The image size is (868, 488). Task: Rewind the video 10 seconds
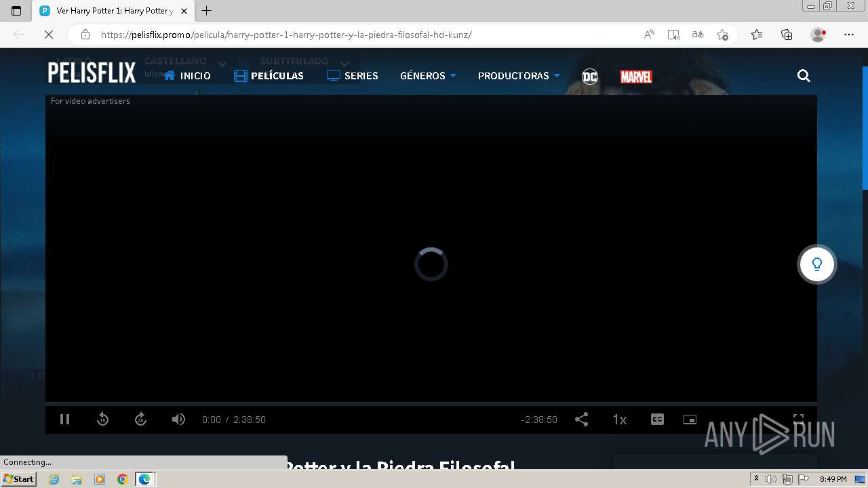click(102, 420)
